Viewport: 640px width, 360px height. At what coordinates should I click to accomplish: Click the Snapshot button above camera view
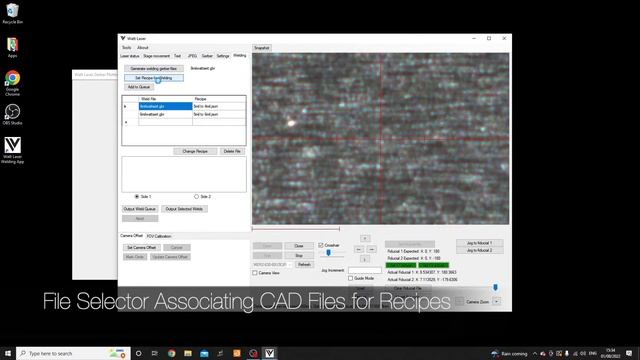(262, 48)
